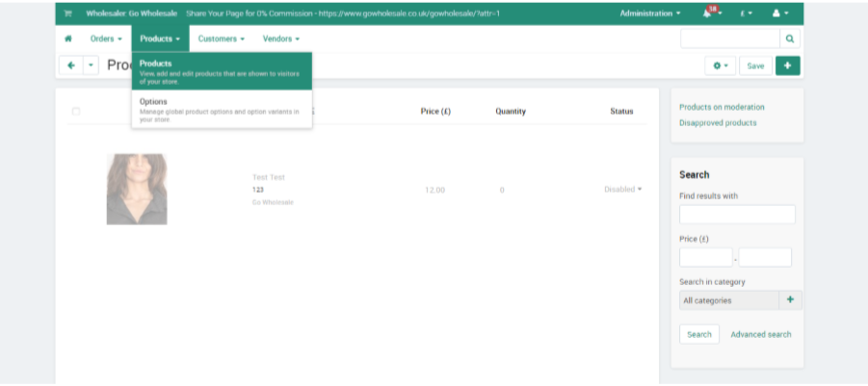Click the Wholesaler: Go Wholesale label
Viewport: 868px width, 386px height.
[132, 13]
